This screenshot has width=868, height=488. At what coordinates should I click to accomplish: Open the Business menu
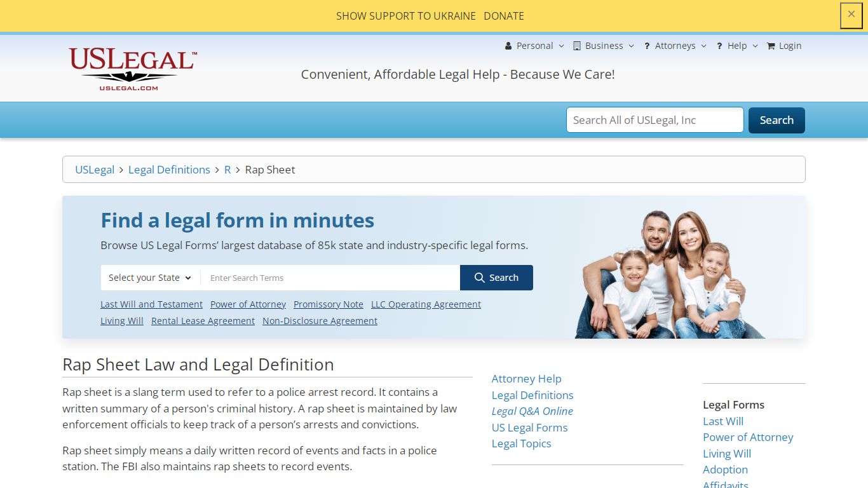click(x=604, y=46)
